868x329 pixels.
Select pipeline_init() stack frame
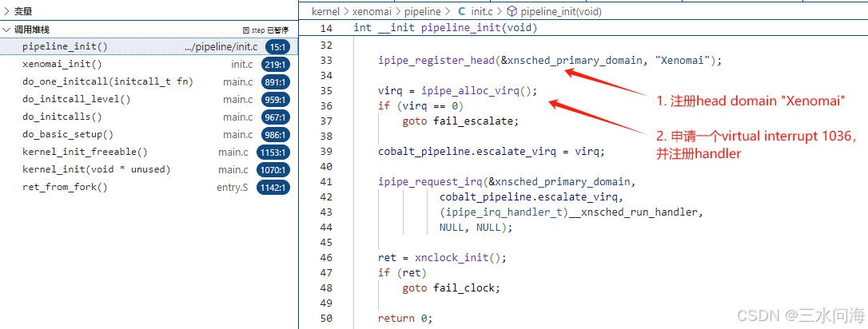pyautogui.click(x=149, y=47)
